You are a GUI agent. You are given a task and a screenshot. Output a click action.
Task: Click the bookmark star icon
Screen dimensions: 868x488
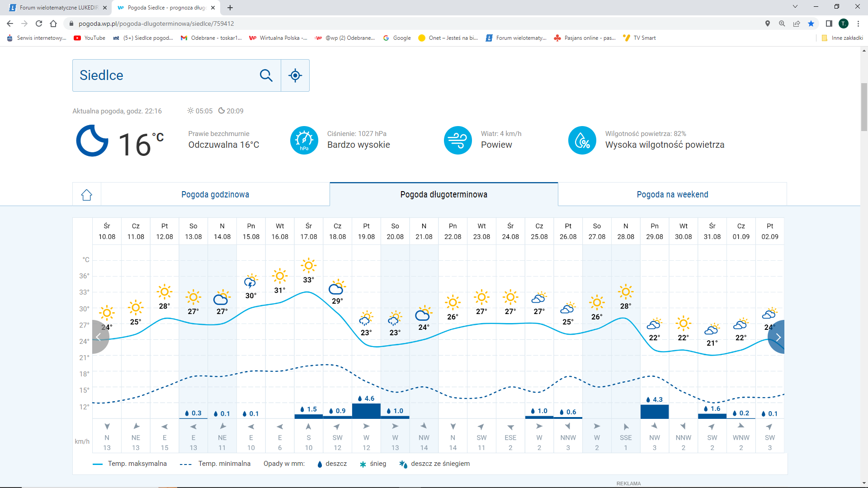point(811,23)
